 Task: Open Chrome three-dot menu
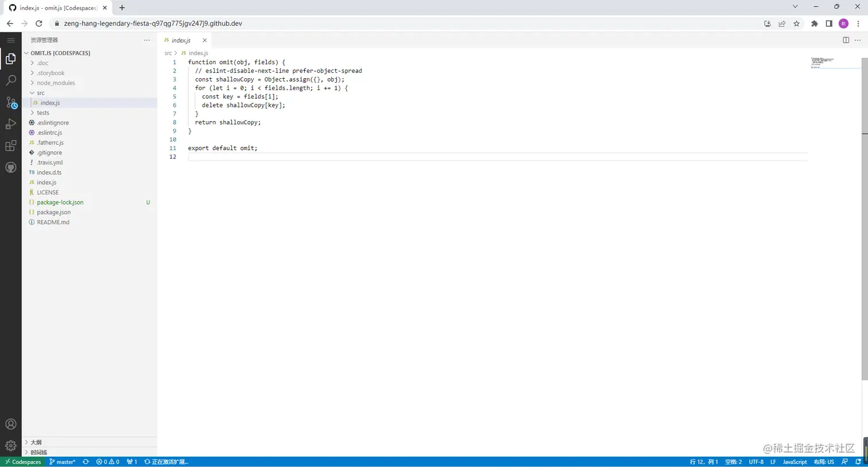pyautogui.click(x=858, y=24)
